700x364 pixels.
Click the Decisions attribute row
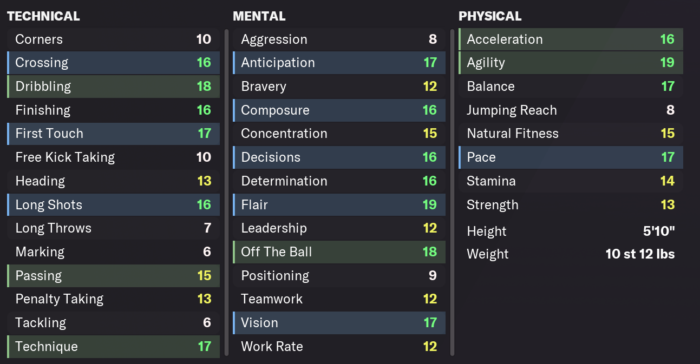pyautogui.click(x=339, y=157)
